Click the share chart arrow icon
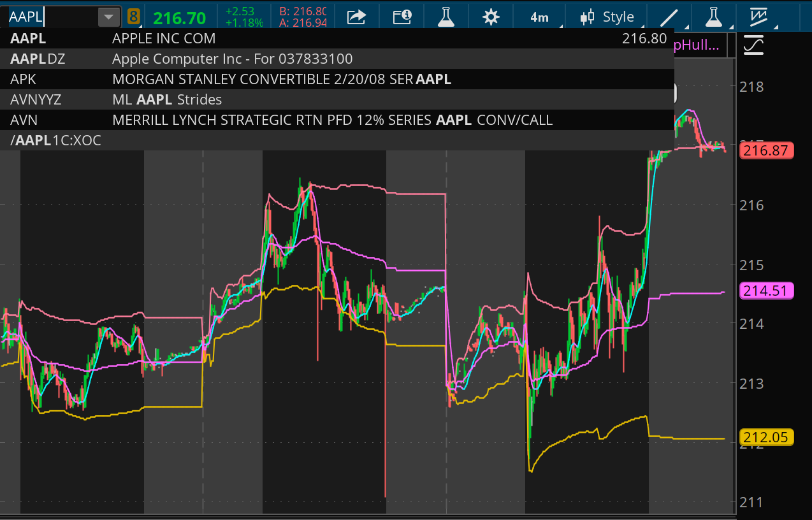 (x=357, y=17)
